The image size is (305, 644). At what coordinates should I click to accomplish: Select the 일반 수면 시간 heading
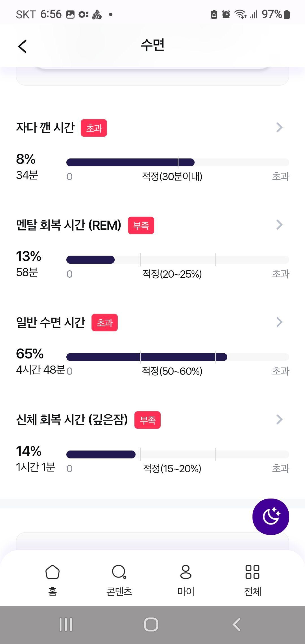51,322
